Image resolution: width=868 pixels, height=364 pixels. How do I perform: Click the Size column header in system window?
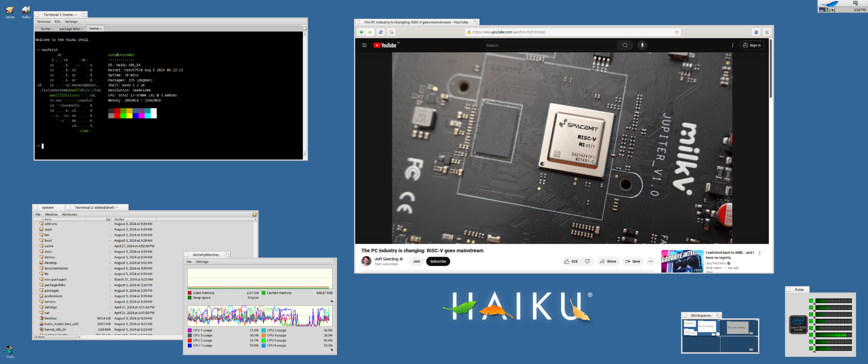pyautogui.click(x=99, y=219)
